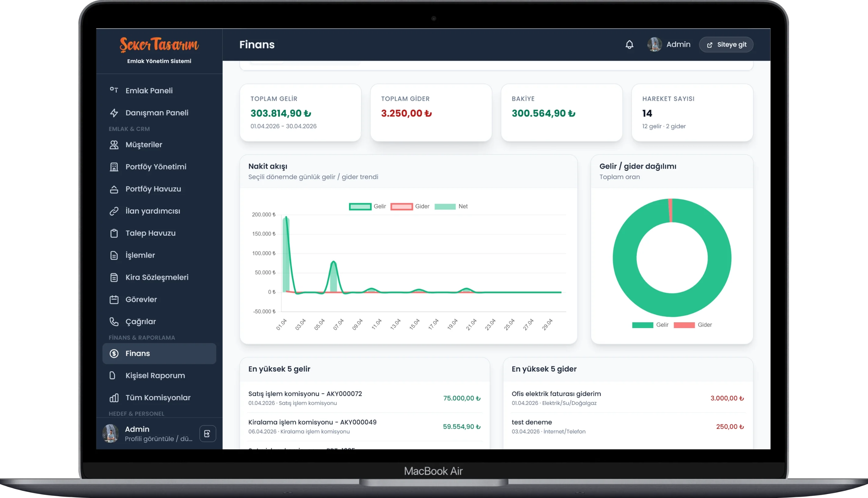Open Görevler page
This screenshot has width=868, height=498.
(x=159, y=300)
